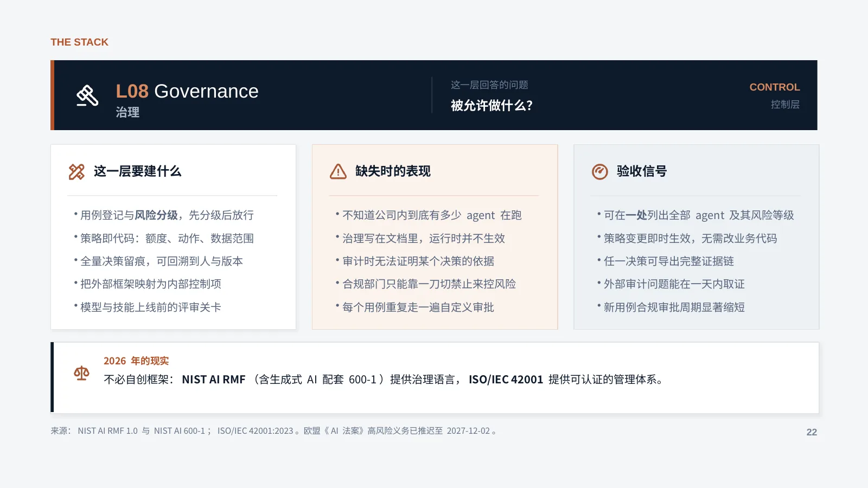Click the ruler-pencil icon next to 这一层要建什么
Viewport: 868px width, 488px height.
click(x=76, y=172)
